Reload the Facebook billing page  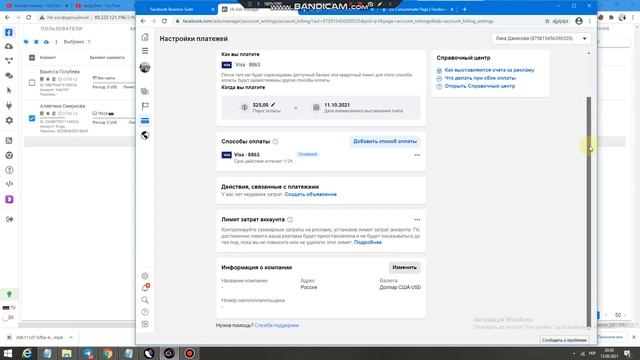click(x=164, y=21)
